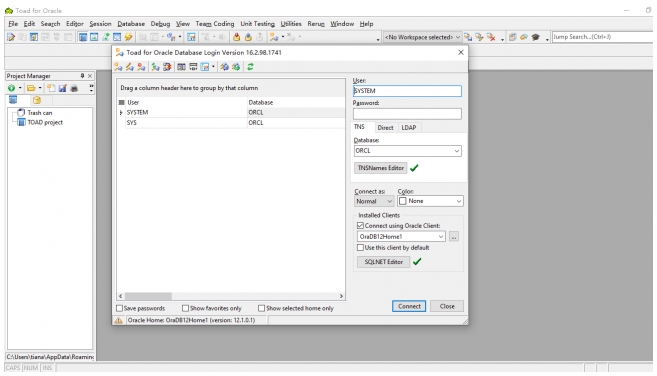
Task: Click the delete login record icon
Action: 141,67
